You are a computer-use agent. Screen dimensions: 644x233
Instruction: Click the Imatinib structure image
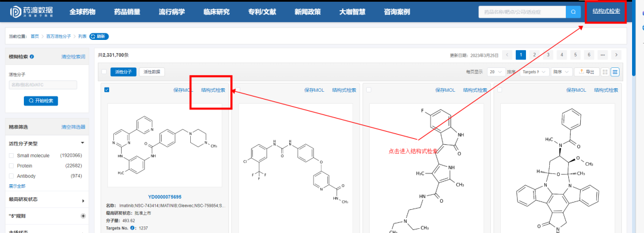tap(165, 145)
